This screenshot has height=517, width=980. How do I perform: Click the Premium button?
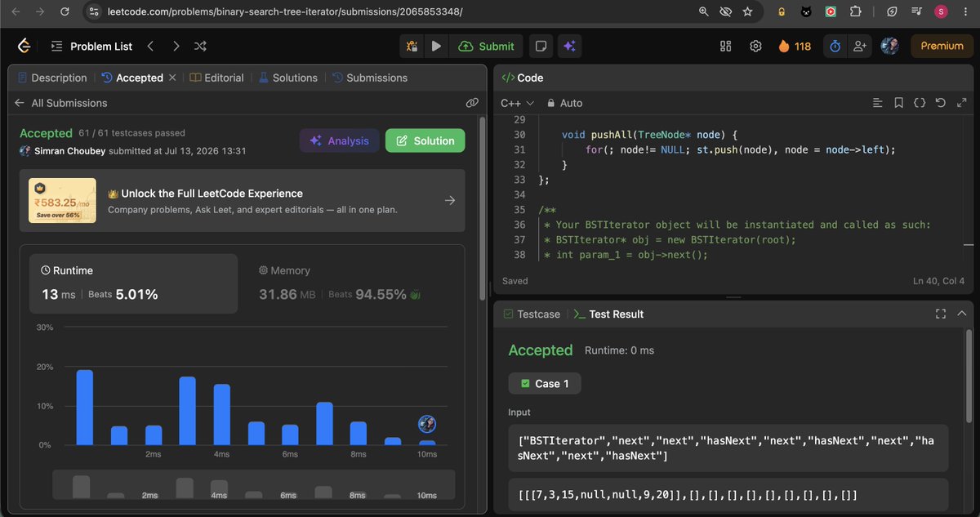click(x=942, y=47)
